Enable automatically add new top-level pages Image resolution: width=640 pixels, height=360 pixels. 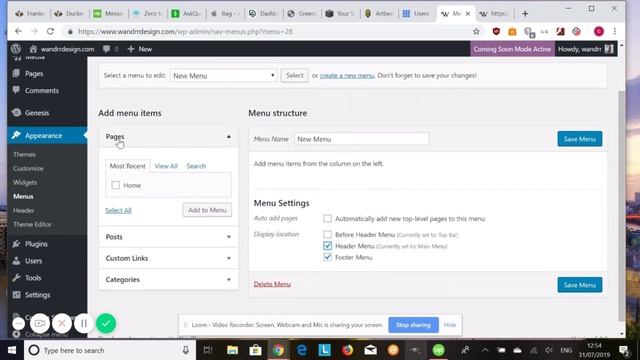coord(327,218)
